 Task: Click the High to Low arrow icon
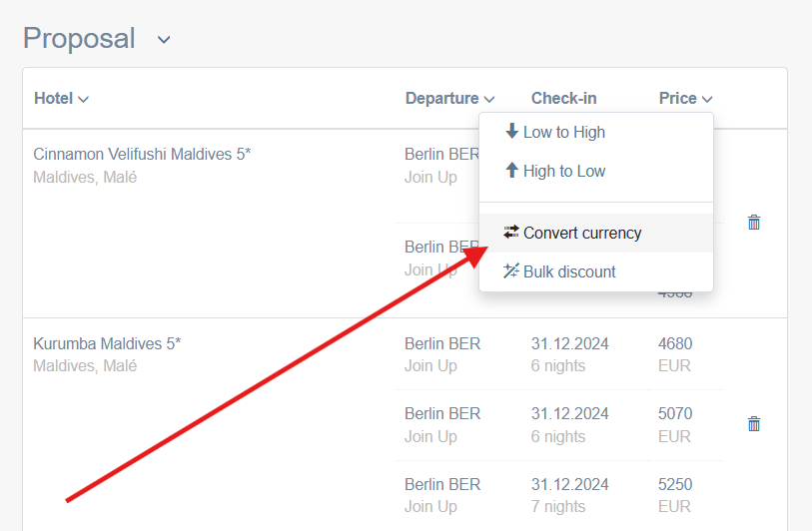coord(511,171)
